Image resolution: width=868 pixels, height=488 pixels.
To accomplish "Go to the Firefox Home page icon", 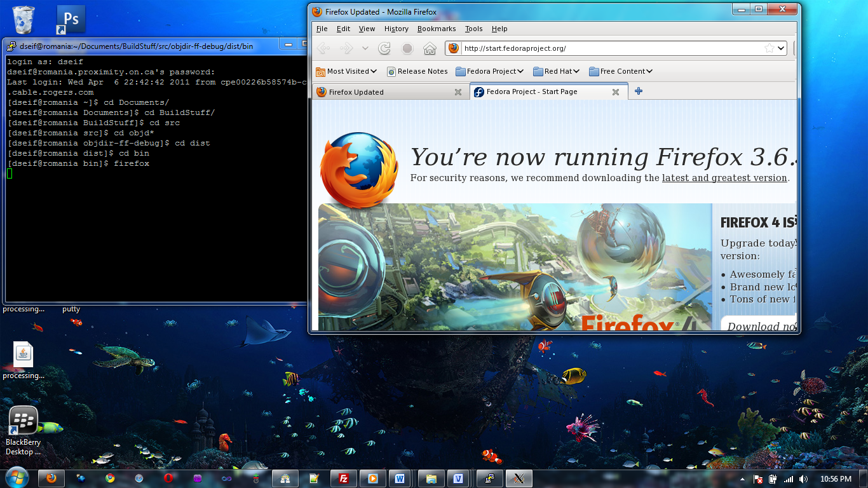I will (430, 48).
